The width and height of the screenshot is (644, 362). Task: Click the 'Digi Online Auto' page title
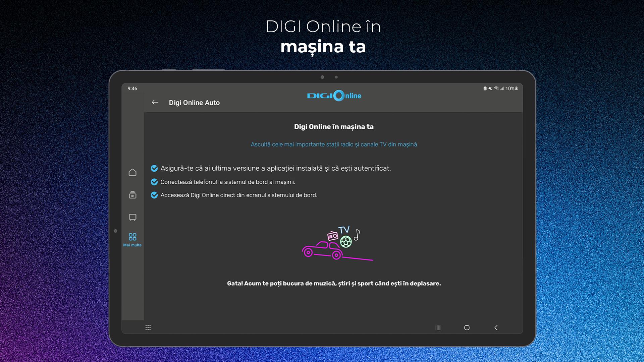pos(194,103)
